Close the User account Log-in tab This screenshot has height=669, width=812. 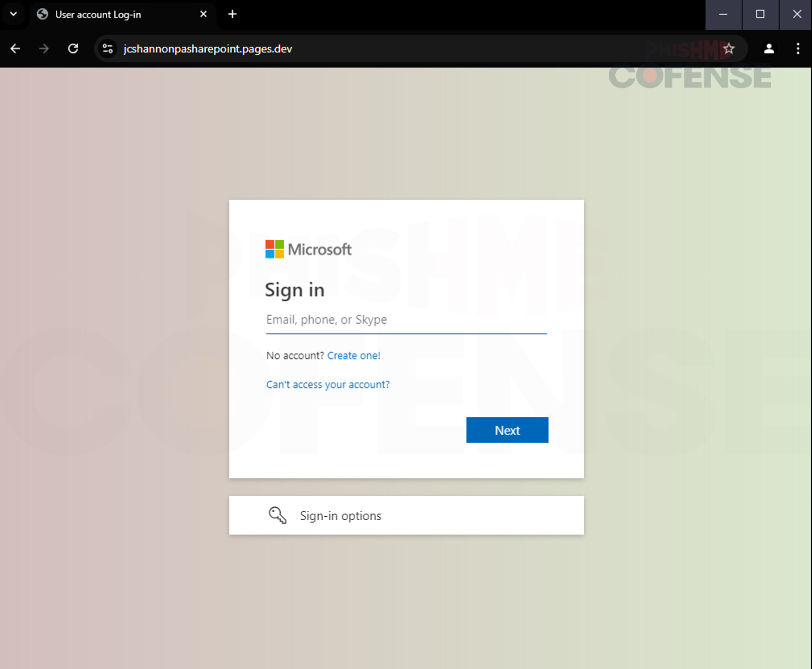[x=203, y=14]
